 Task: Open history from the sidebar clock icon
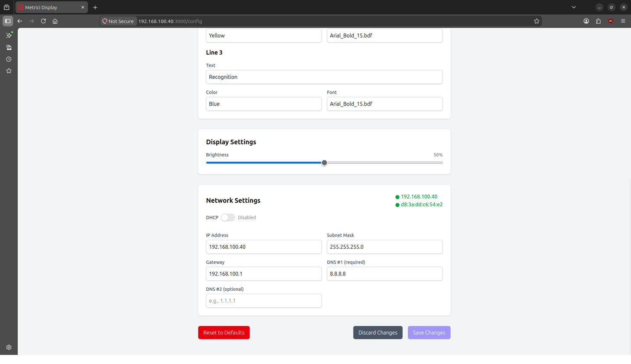point(9,59)
